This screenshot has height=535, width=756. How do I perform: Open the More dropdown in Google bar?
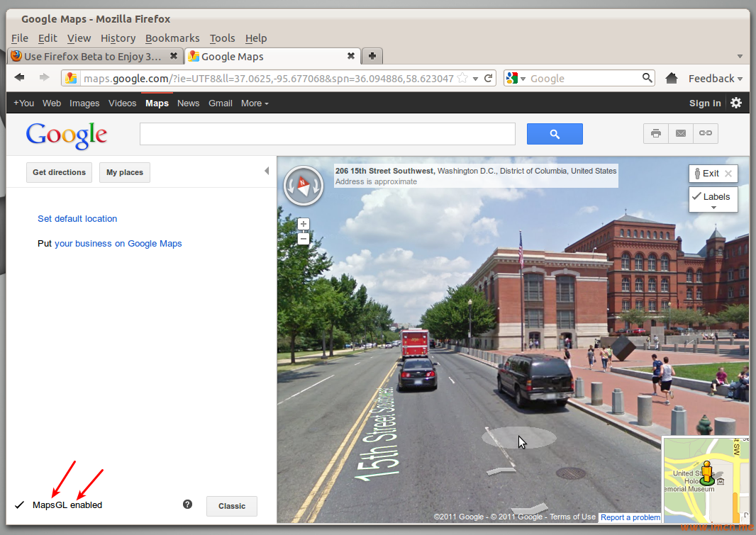[x=255, y=103]
